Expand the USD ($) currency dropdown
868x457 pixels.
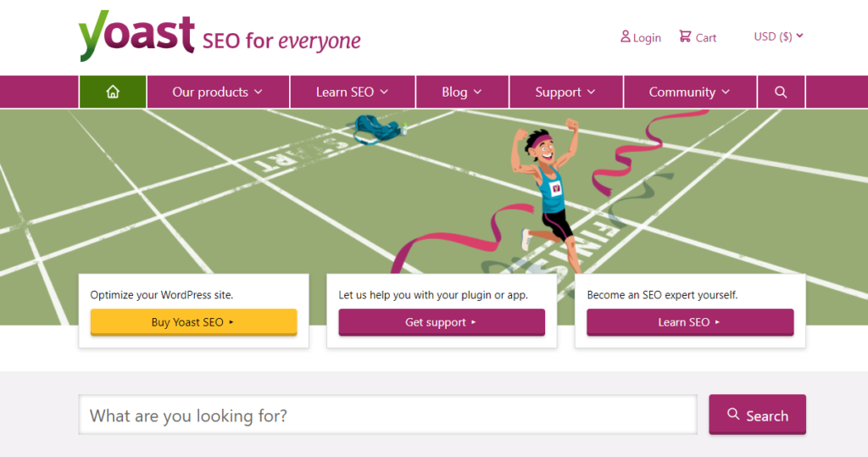tap(778, 36)
